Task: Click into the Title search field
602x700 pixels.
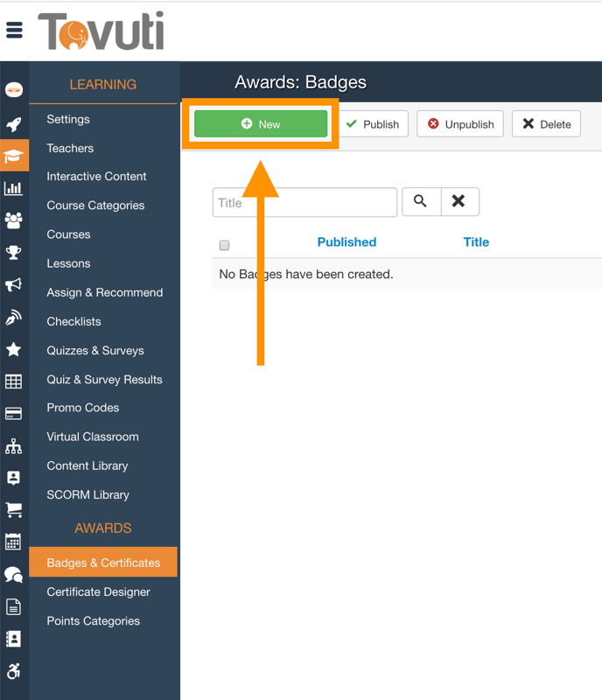Action: (304, 202)
